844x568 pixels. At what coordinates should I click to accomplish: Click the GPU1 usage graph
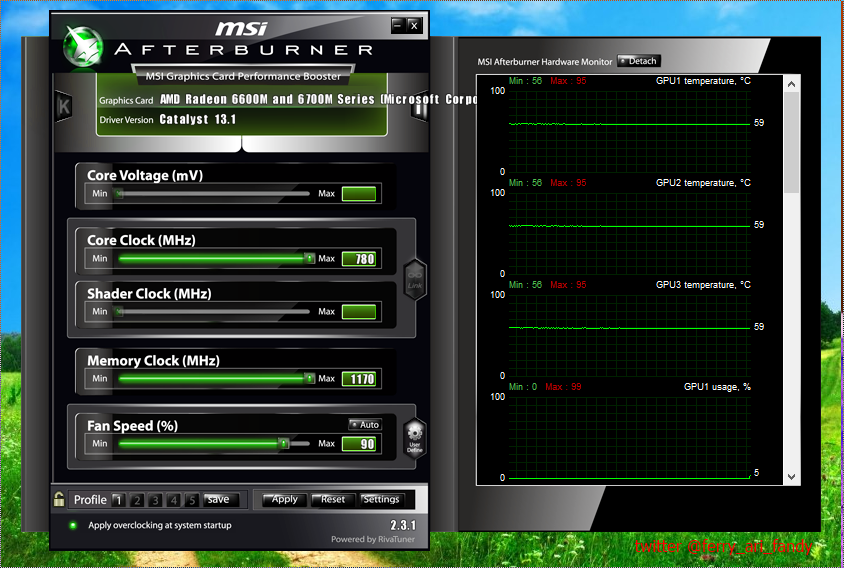pos(629,437)
